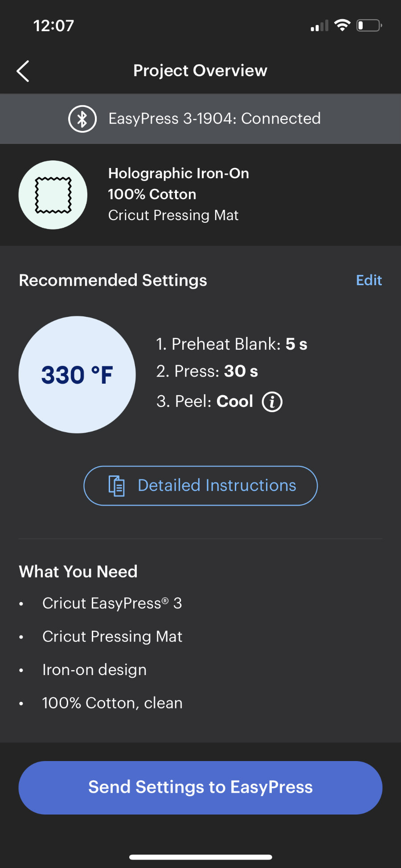Tap the Peel Cool step text
The height and width of the screenshot is (868, 401).
point(205,401)
